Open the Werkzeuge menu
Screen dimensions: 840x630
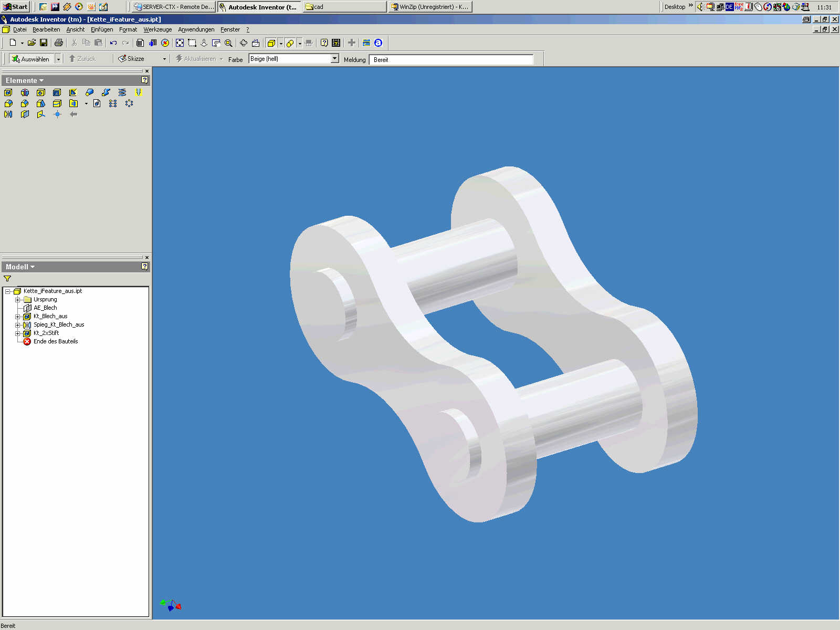(x=157, y=30)
